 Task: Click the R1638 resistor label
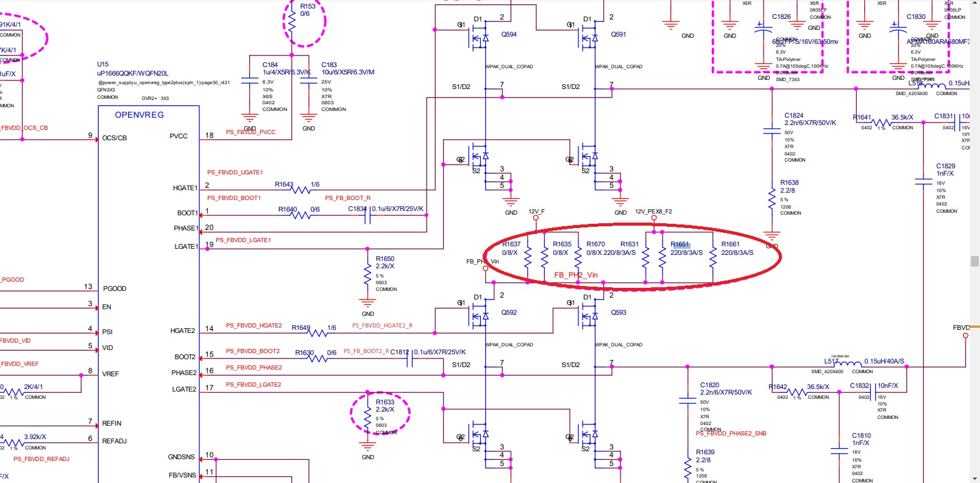point(789,182)
